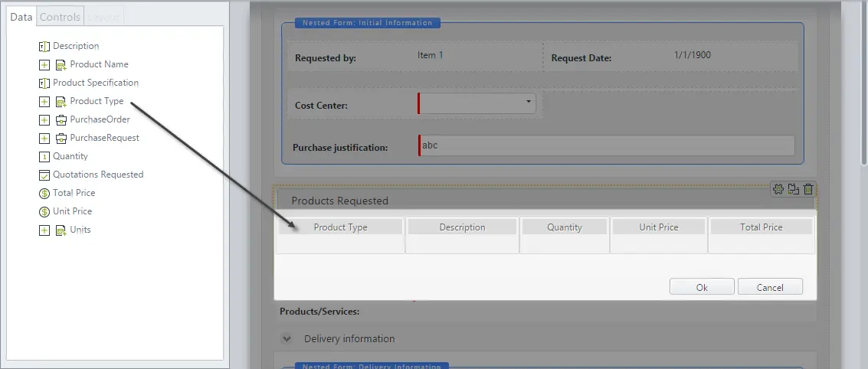This screenshot has width=868, height=369.
Task: Click Product Specification text icon
Action: coord(44,83)
